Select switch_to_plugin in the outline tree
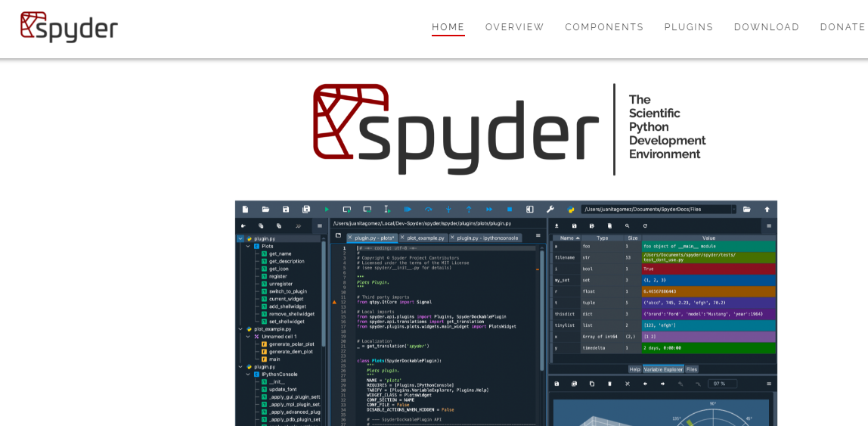868x426 pixels. (288, 291)
